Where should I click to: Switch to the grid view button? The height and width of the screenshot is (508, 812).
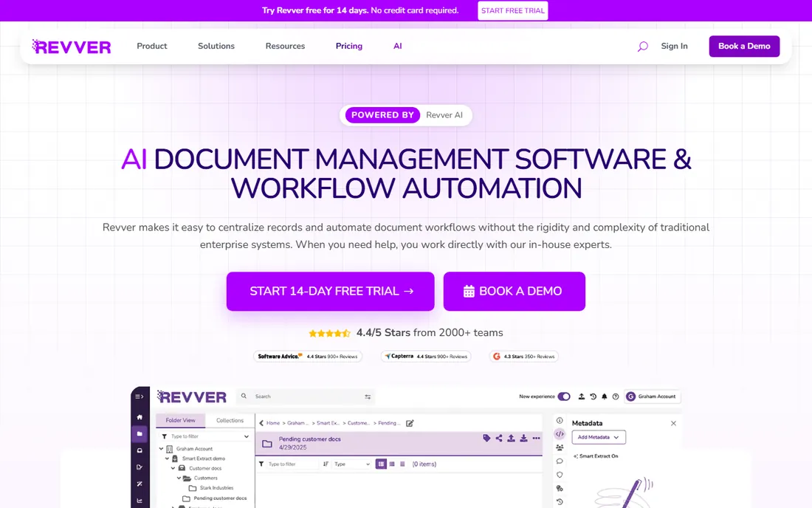click(392, 464)
